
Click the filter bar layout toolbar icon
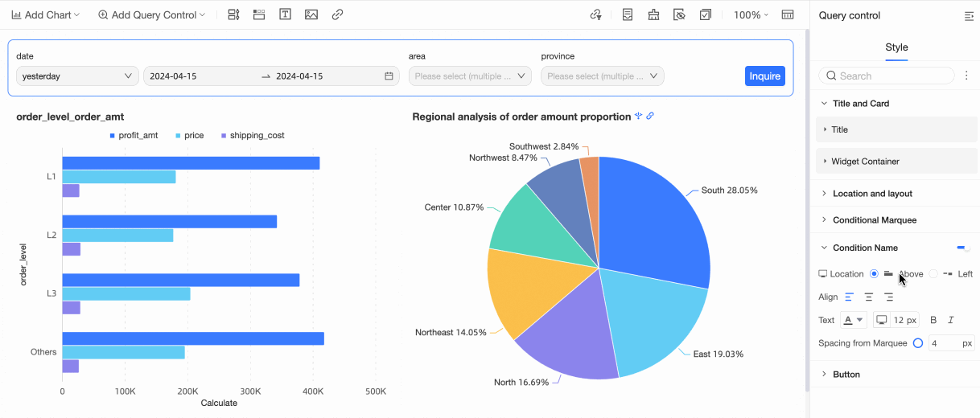pos(233,14)
